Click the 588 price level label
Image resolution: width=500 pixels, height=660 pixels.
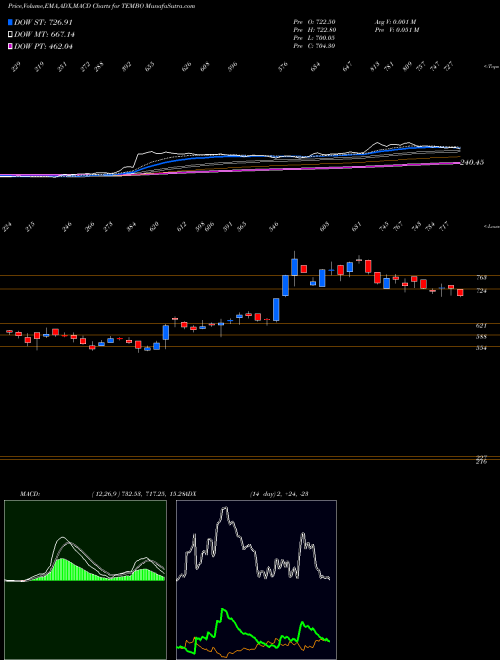pos(481,337)
